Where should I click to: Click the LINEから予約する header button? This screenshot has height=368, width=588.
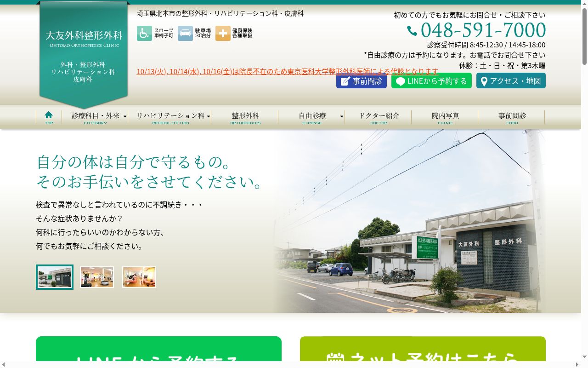click(431, 80)
